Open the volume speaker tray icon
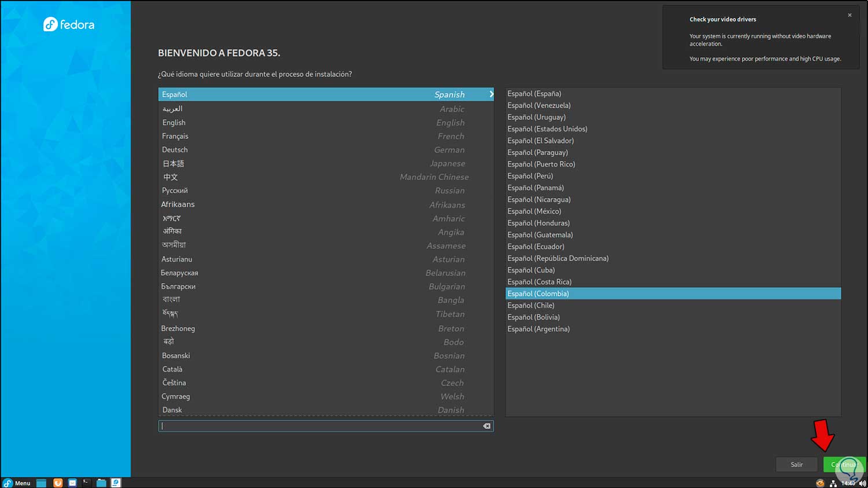The height and width of the screenshot is (488, 868). (862, 483)
